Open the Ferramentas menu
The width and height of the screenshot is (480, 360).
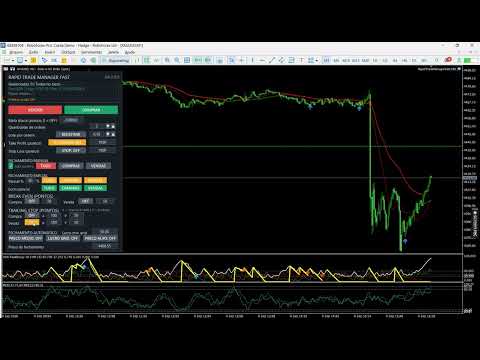tap(91, 52)
